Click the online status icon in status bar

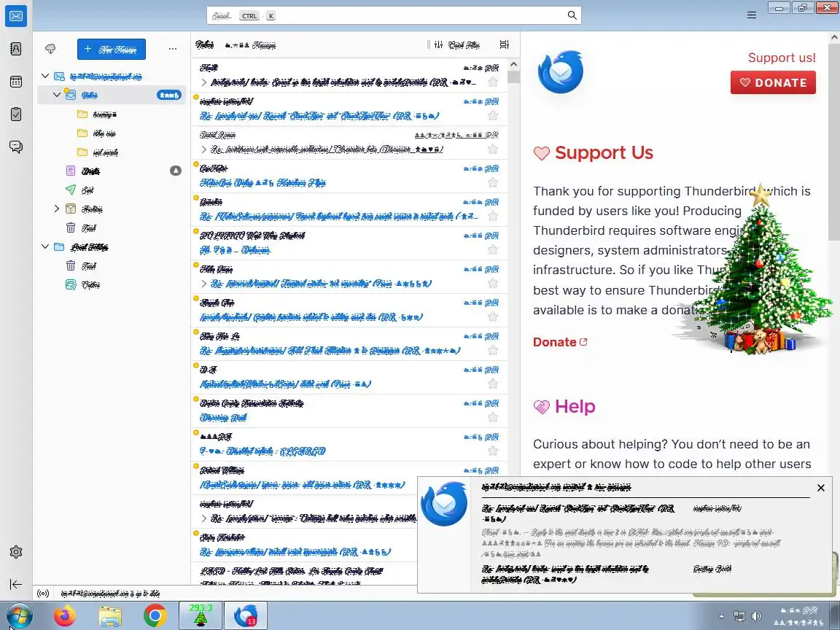tap(44, 593)
